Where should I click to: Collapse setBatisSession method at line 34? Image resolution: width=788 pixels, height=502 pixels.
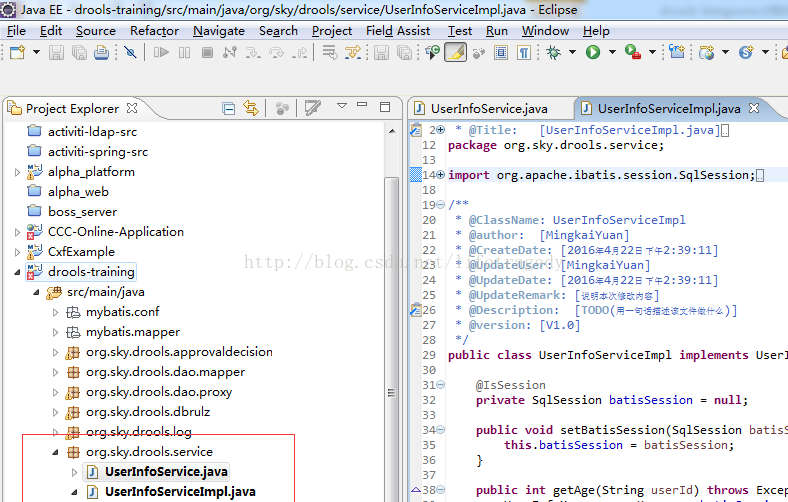[441, 430]
